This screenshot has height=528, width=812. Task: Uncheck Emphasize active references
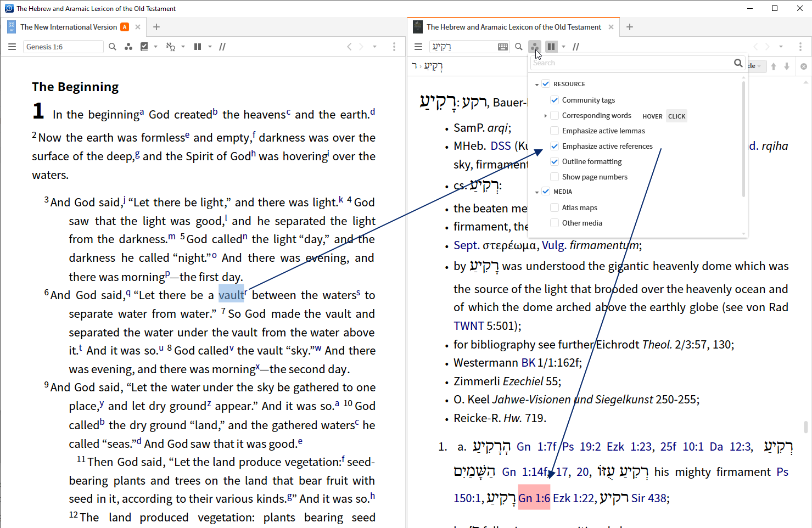555,146
